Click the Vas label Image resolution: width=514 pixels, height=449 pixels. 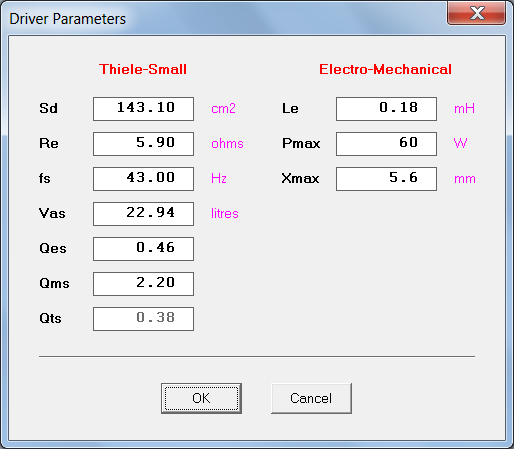coord(52,213)
